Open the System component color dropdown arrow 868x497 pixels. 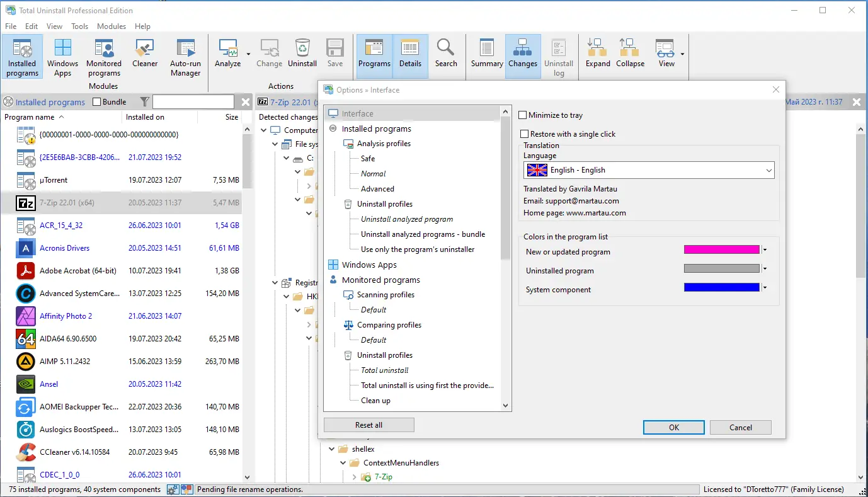765,288
